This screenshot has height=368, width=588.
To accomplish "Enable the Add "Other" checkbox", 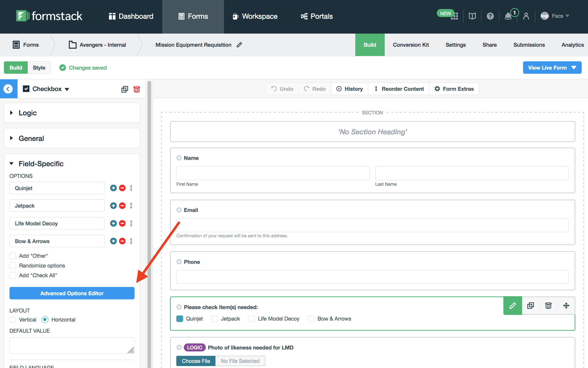I will pyautogui.click(x=13, y=256).
